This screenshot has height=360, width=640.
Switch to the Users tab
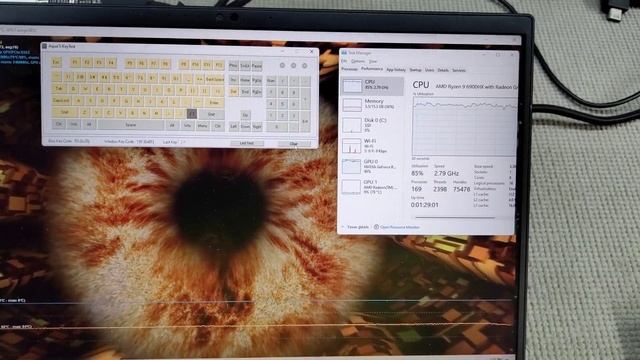coord(429,70)
